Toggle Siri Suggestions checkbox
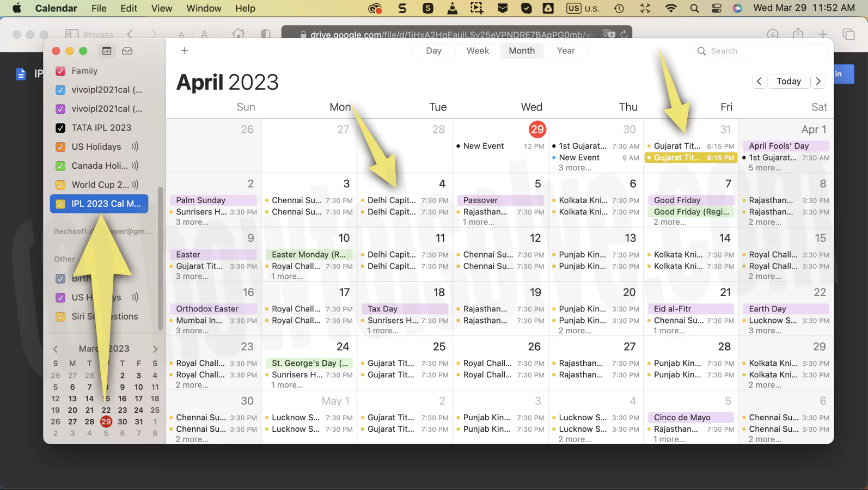 coord(60,316)
